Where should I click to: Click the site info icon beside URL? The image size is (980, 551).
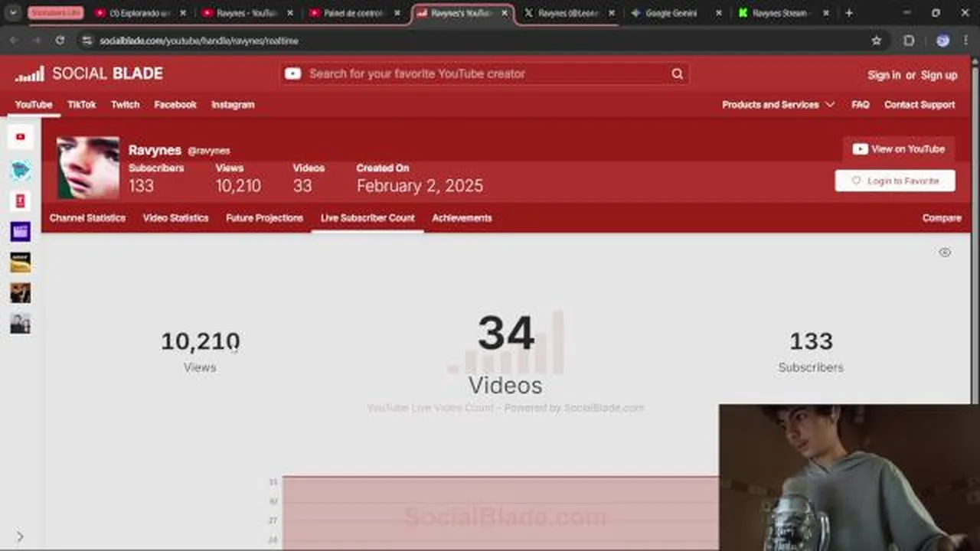click(x=87, y=41)
